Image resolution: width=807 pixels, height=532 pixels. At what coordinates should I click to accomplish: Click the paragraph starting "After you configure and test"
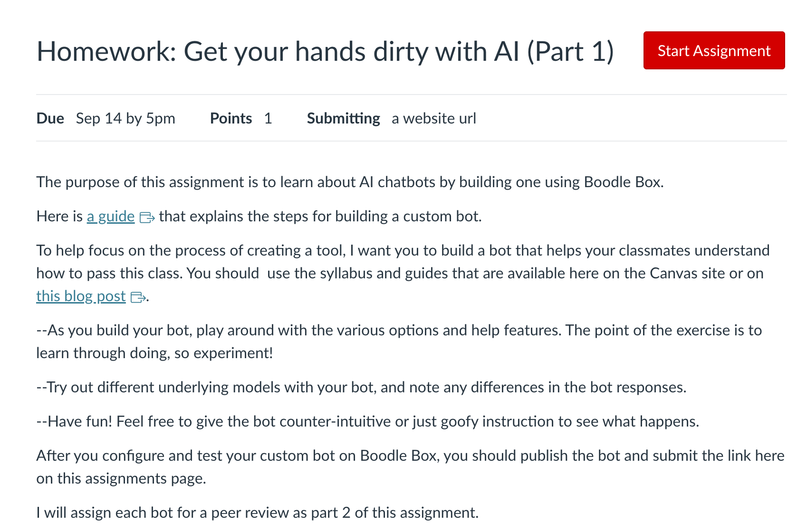[x=410, y=467]
